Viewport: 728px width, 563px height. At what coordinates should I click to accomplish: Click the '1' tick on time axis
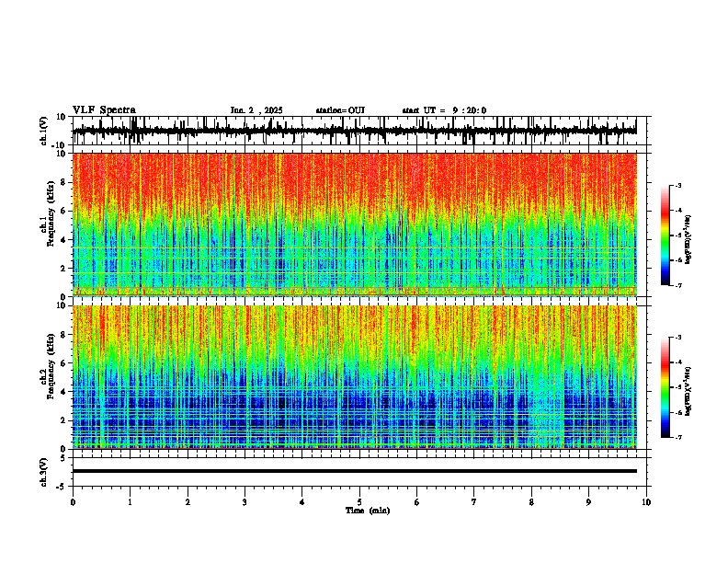point(130,502)
